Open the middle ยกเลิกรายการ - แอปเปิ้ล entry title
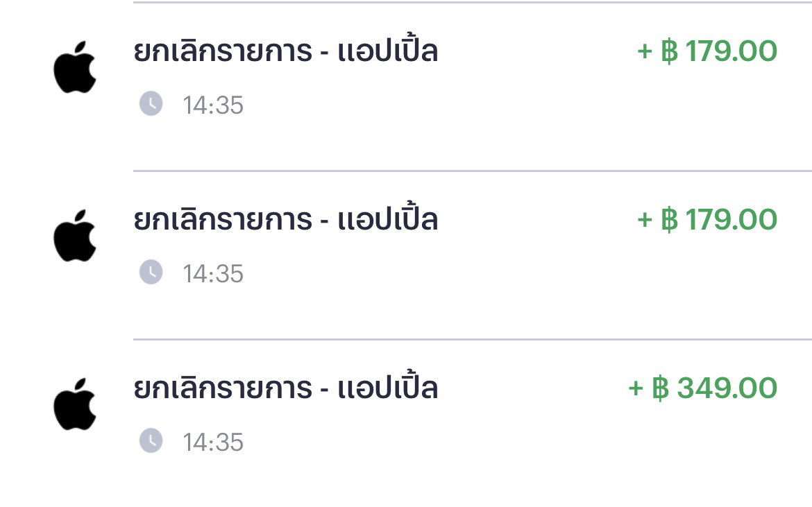 286,219
